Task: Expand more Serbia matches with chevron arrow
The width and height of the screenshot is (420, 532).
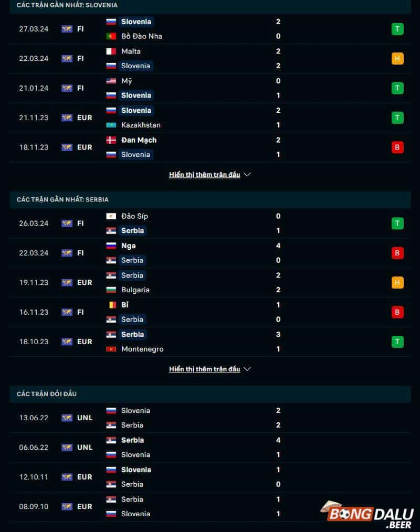Action: [248, 369]
